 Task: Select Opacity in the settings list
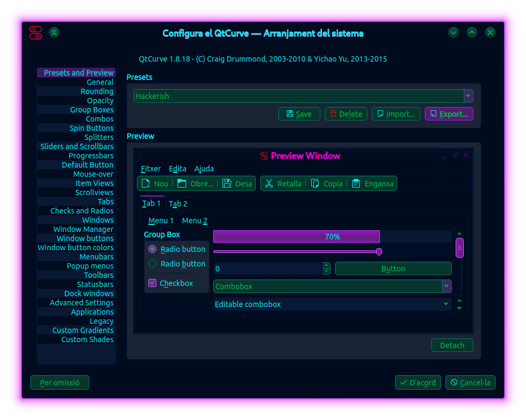click(x=76, y=101)
